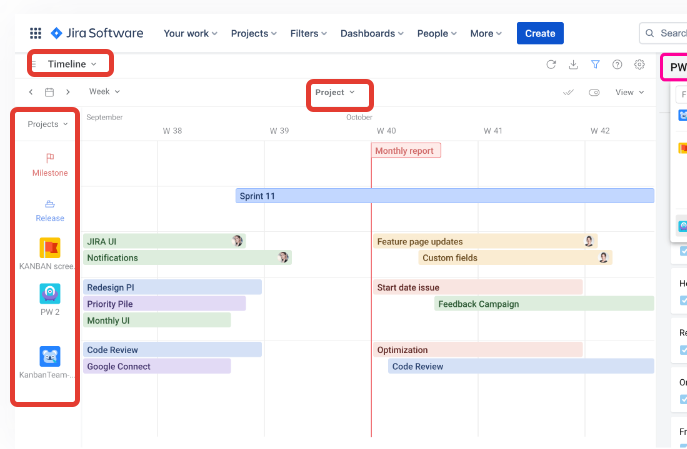This screenshot has height=449, width=687.
Task: Click the W 38 week header
Action: 172,131
